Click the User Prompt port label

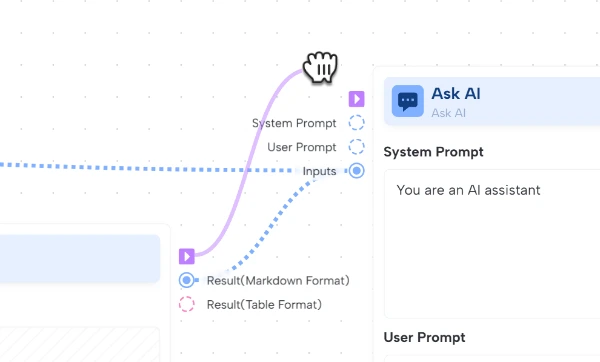pyautogui.click(x=302, y=147)
